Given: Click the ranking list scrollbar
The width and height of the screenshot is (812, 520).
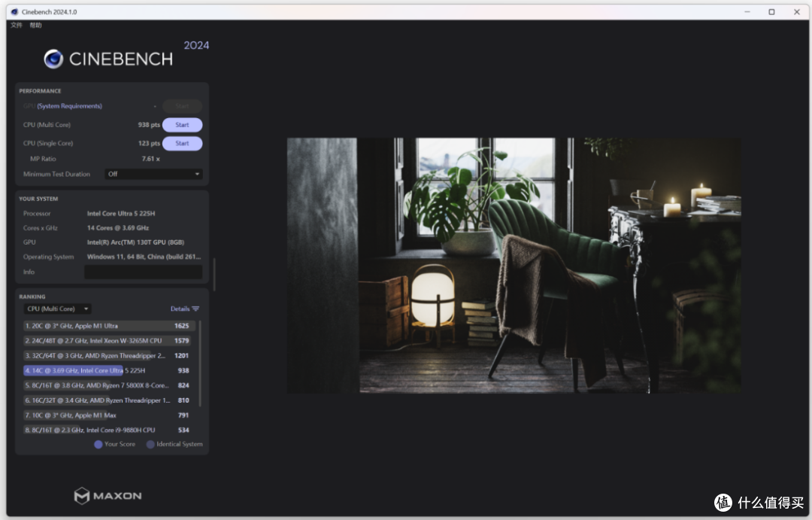Looking at the screenshot, I should pyautogui.click(x=200, y=363).
